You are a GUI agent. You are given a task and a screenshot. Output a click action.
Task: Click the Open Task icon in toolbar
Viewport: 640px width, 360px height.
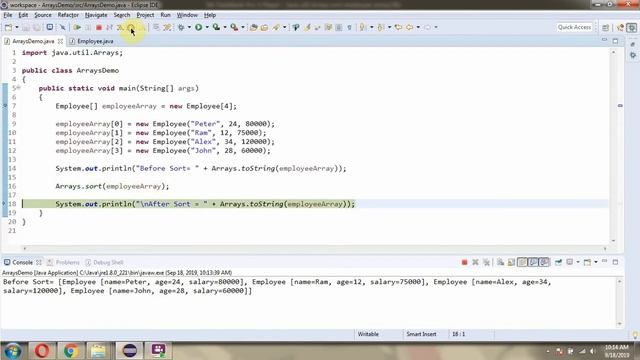[264, 27]
